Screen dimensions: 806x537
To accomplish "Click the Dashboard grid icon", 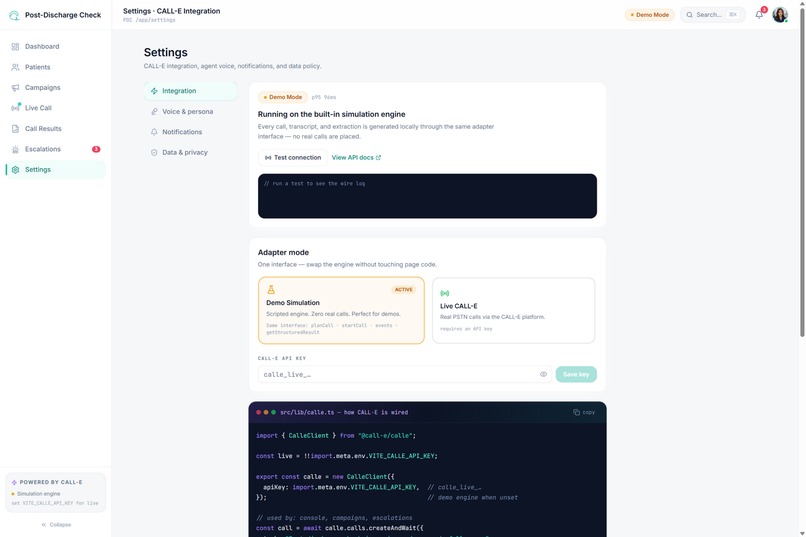I will point(15,47).
